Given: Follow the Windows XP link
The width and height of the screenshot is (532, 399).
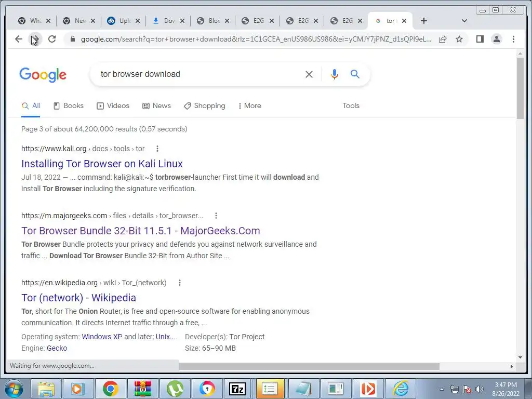Looking at the screenshot, I should pos(102,337).
